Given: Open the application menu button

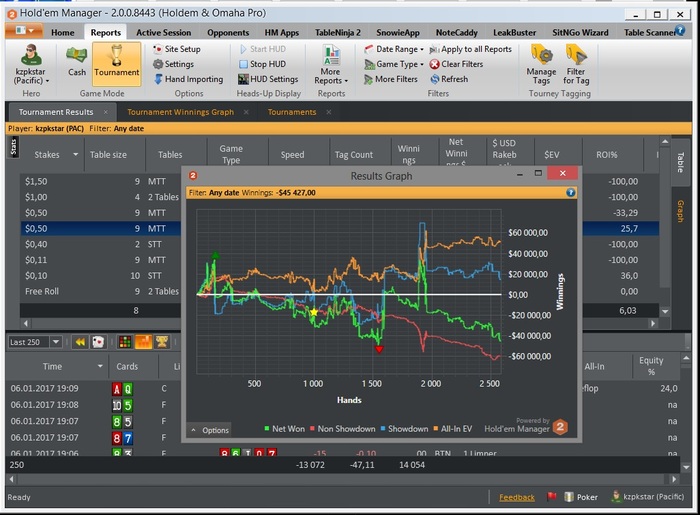Looking at the screenshot, I should [x=24, y=31].
